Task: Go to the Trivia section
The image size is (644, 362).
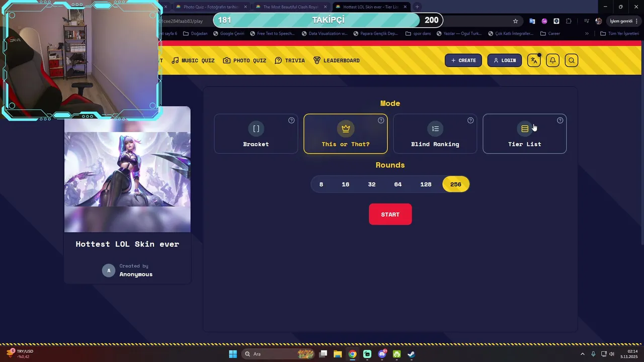Action: 290,60
